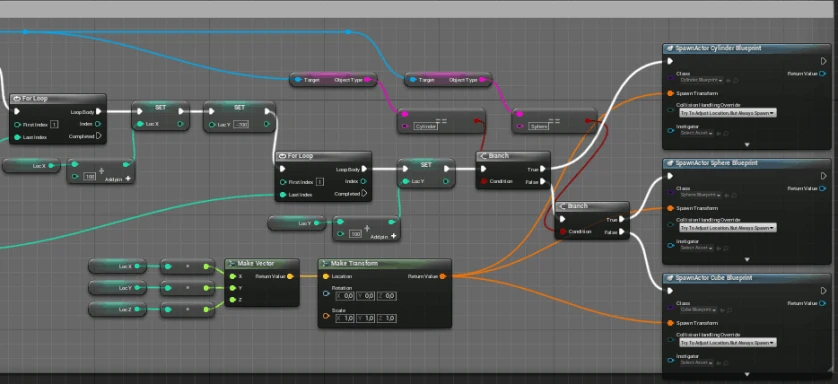This screenshot has height=384, width=838.
Task: Open the Cylinder enum dropdown on equals node
Action: 426,127
